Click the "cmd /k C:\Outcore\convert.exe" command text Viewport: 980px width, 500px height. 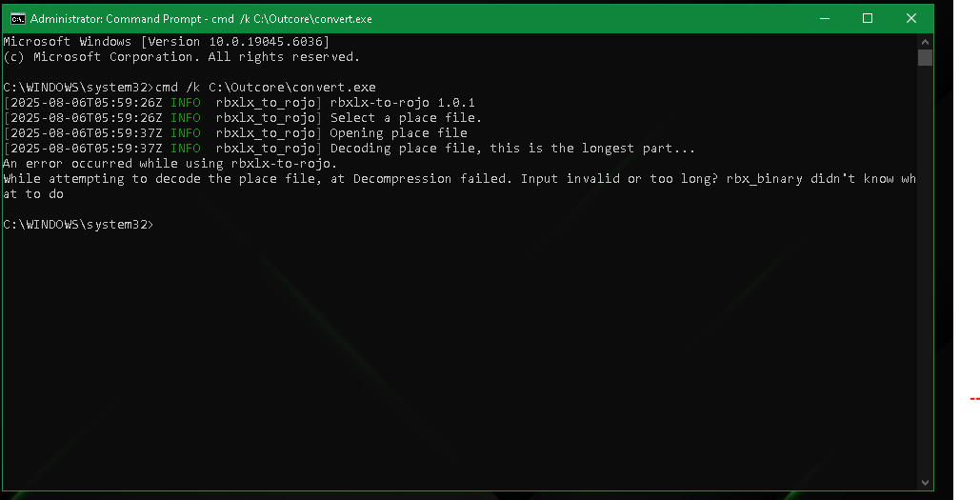[x=266, y=88]
